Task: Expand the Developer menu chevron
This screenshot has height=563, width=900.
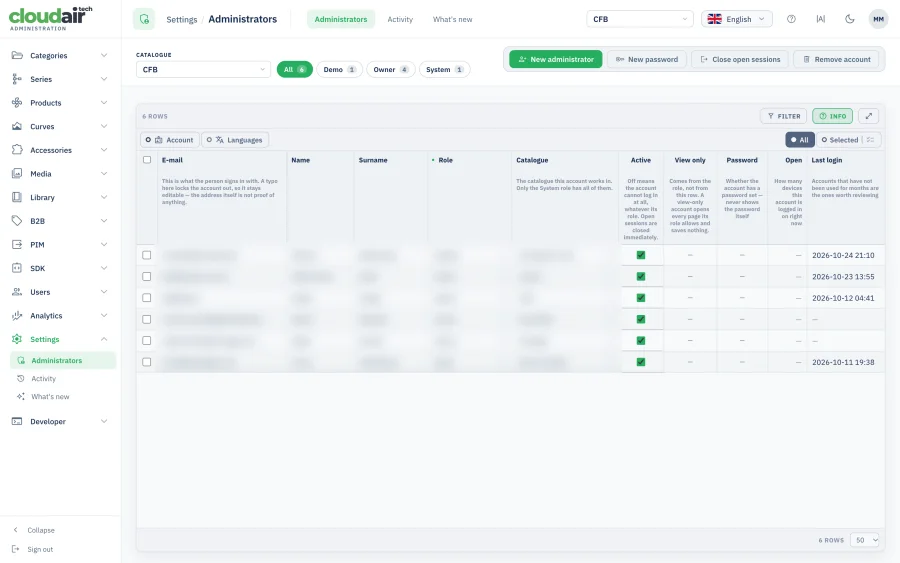Action: (104, 421)
